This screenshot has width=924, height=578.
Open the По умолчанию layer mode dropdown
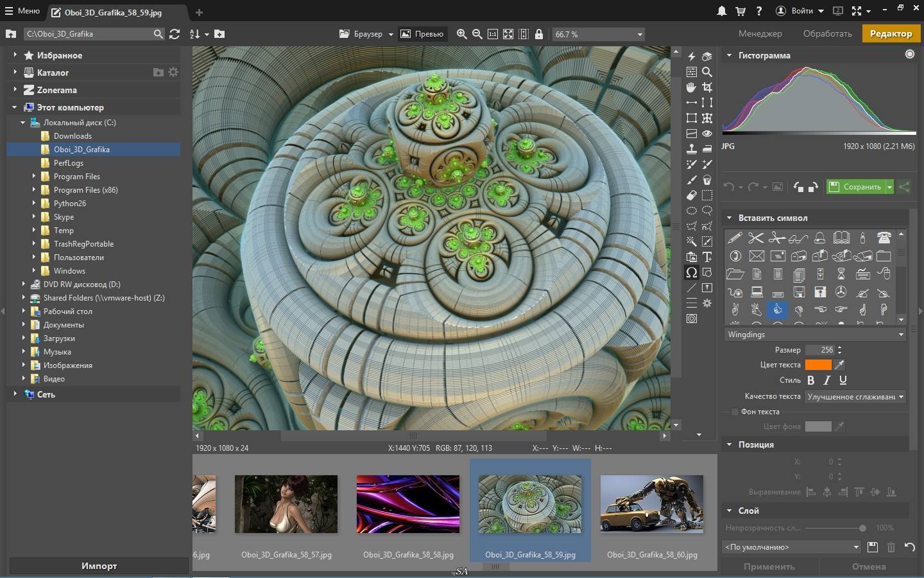792,547
